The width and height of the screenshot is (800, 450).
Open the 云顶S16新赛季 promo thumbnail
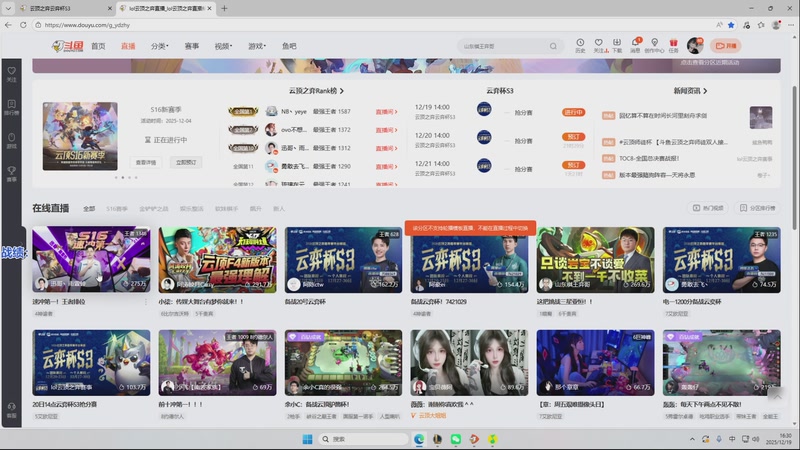pyautogui.click(x=80, y=136)
